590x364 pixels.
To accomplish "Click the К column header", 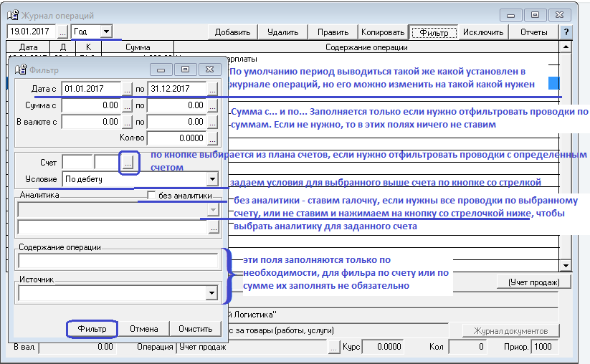I will click(88, 47).
